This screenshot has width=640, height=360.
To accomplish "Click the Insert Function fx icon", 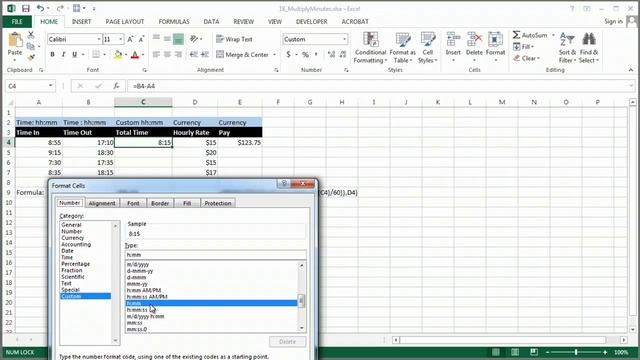I will point(116,86).
